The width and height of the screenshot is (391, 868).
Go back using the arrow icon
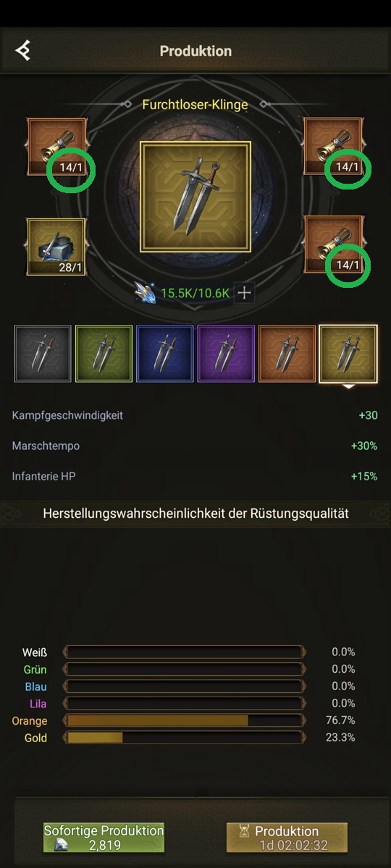(23, 51)
